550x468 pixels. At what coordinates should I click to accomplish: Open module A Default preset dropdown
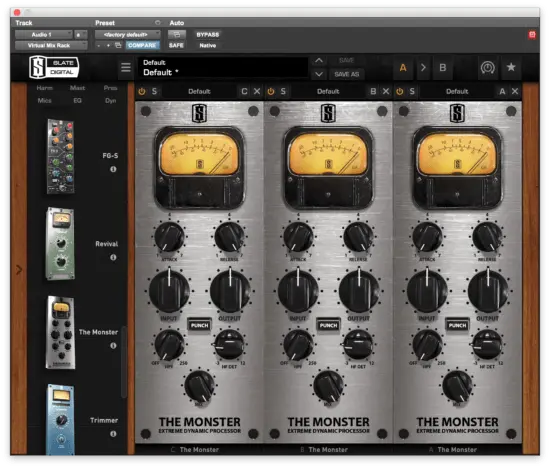tap(457, 92)
